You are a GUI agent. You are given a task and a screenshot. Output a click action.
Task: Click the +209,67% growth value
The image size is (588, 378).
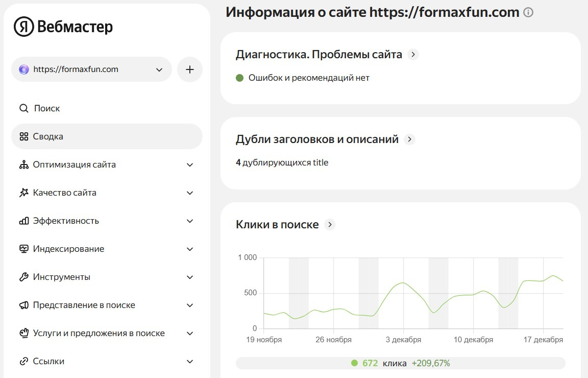[431, 363]
